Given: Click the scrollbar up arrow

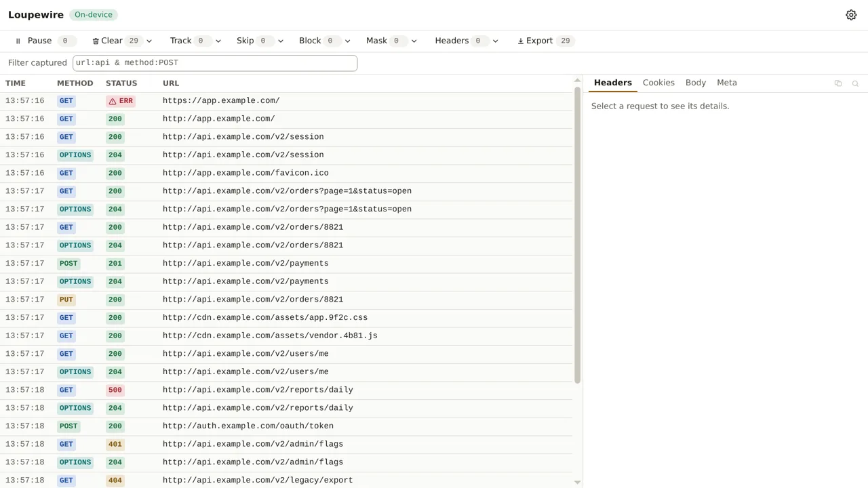Looking at the screenshot, I should point(578,81).
